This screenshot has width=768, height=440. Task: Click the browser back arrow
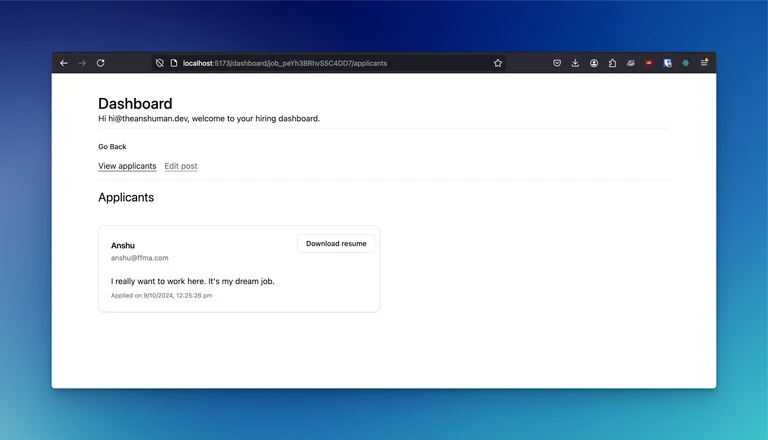click(x=64, y=63)
